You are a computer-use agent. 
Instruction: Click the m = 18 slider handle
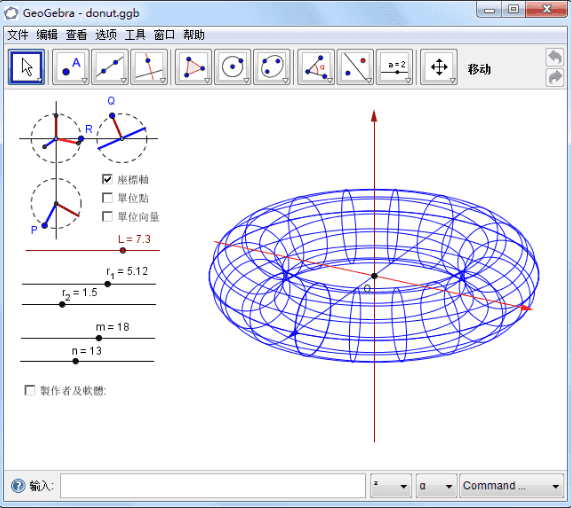tap(99, 338)
